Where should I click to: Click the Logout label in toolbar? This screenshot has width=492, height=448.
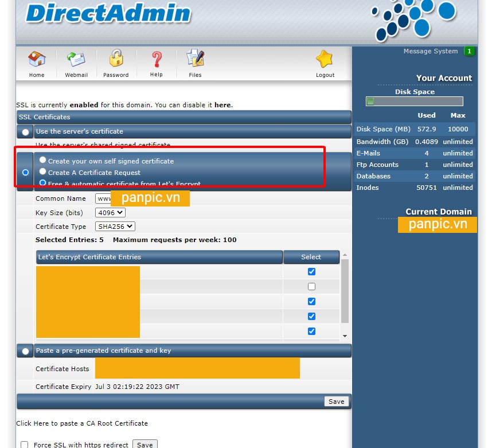[325, 75]
